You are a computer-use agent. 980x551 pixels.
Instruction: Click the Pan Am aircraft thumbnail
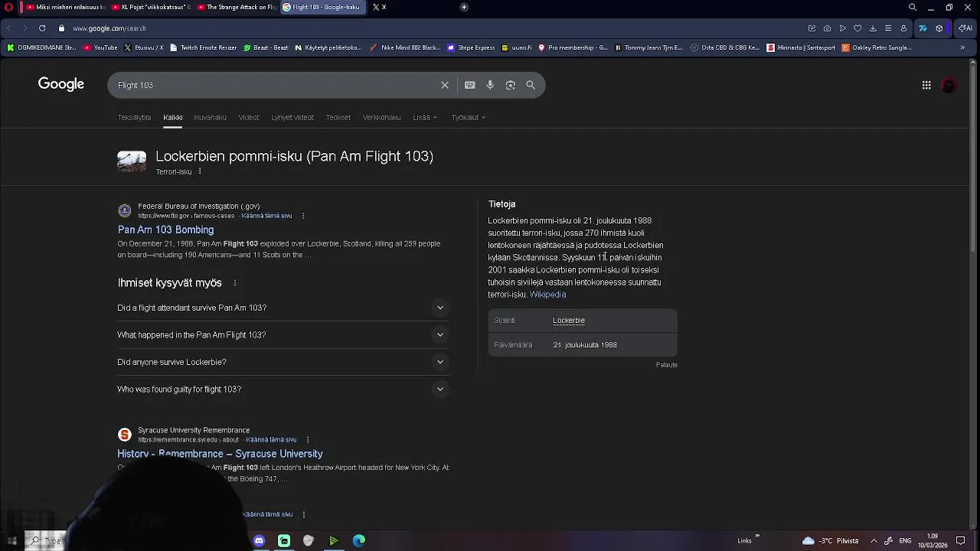pos(132,161)
